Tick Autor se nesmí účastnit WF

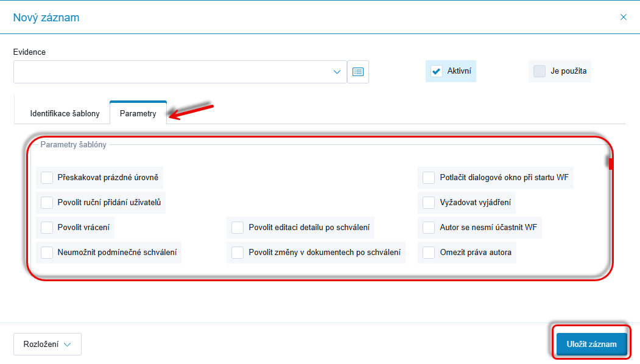pos(429,228)
